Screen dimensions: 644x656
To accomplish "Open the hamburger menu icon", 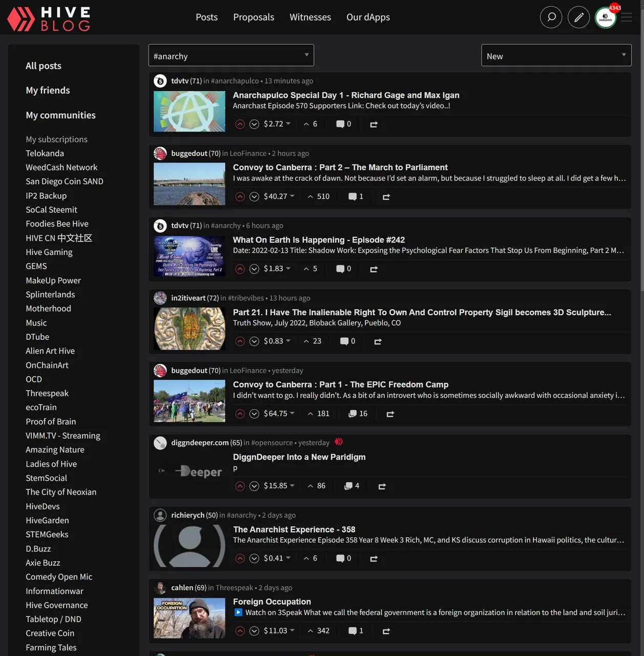I will [x=627, y=17].
